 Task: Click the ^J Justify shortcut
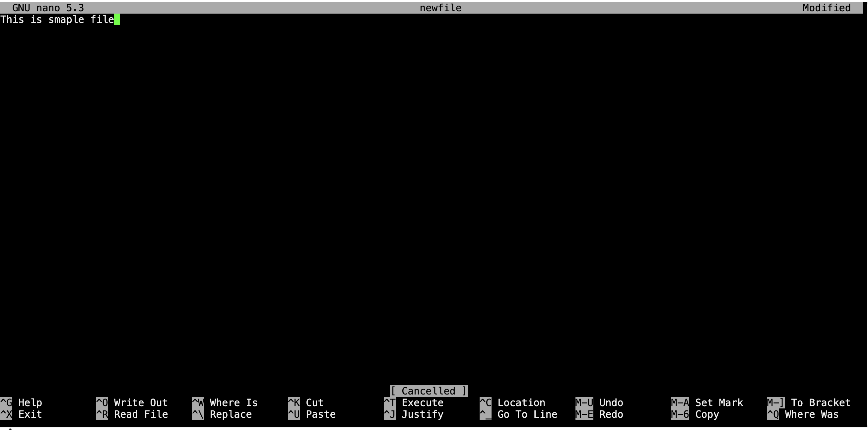coord(414,414)
